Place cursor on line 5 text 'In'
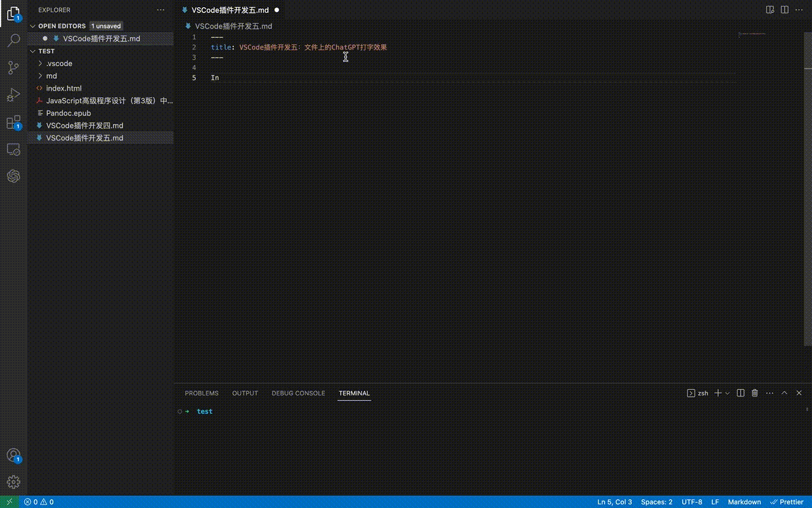812x508 pixels. click(215, 77)
